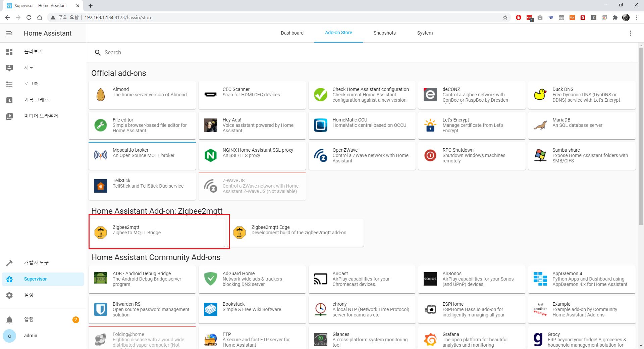Click the add-on Search field
This screenshot has width=644, height=349.
click(362, 53)
